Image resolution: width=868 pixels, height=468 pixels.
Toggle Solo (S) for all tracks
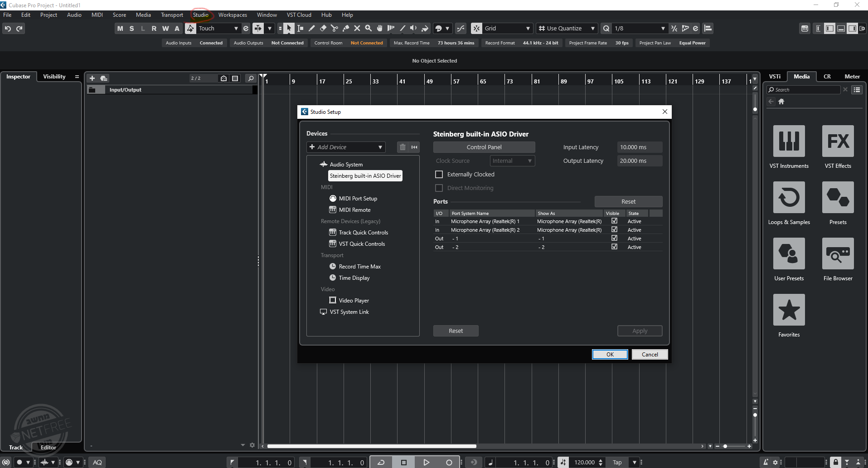(131, 28)
